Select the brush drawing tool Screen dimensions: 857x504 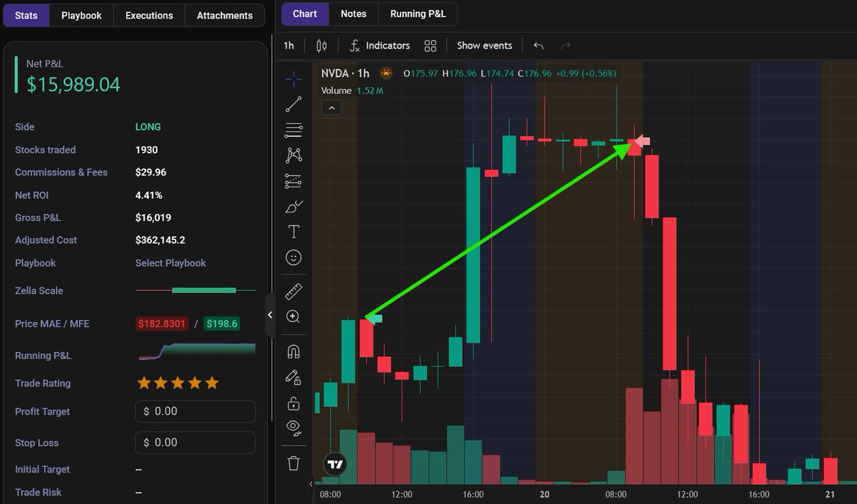(x=294, y=206)
